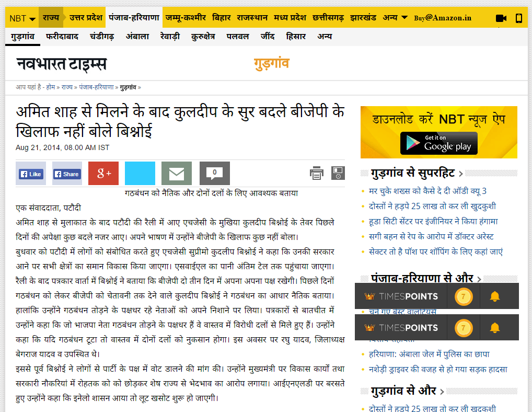This screenshot has width=532, height=412.
Task: Click the upper TimesPoints crown logo
Action: (369, 296)
